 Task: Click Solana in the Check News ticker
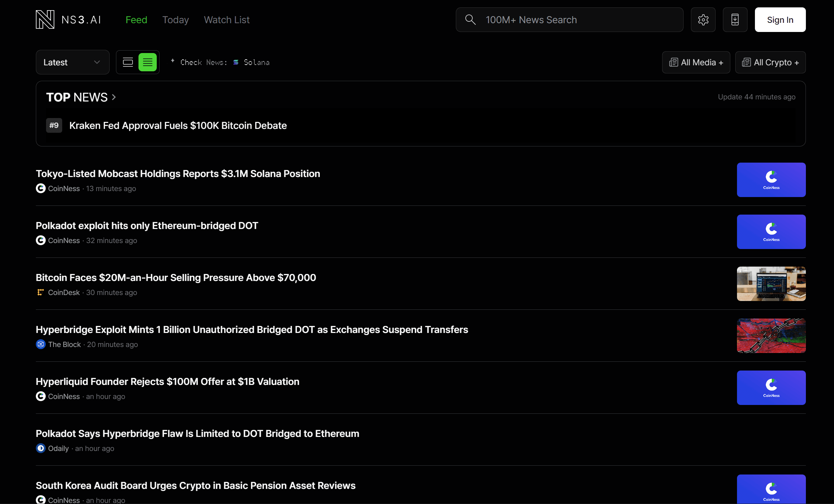click(x=257, y=62)
